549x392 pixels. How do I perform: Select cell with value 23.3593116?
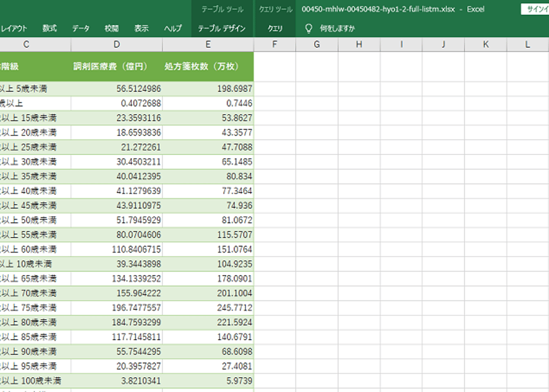[116, 118]
